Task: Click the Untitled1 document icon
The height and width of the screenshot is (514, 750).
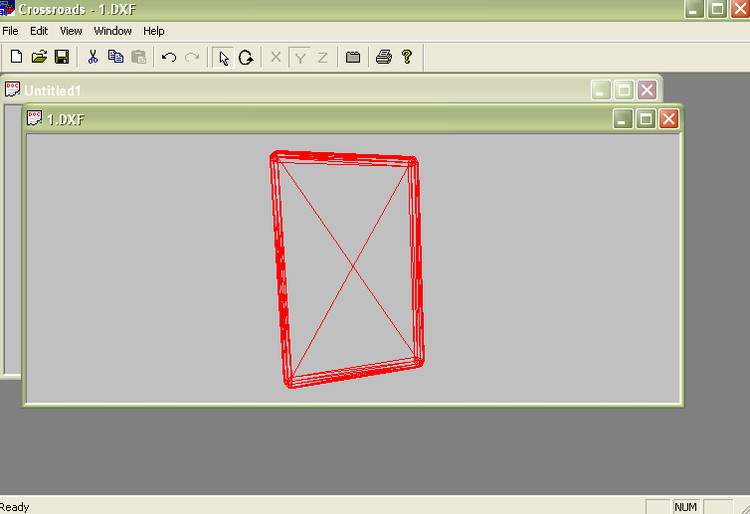Action: tap(12, 89)
